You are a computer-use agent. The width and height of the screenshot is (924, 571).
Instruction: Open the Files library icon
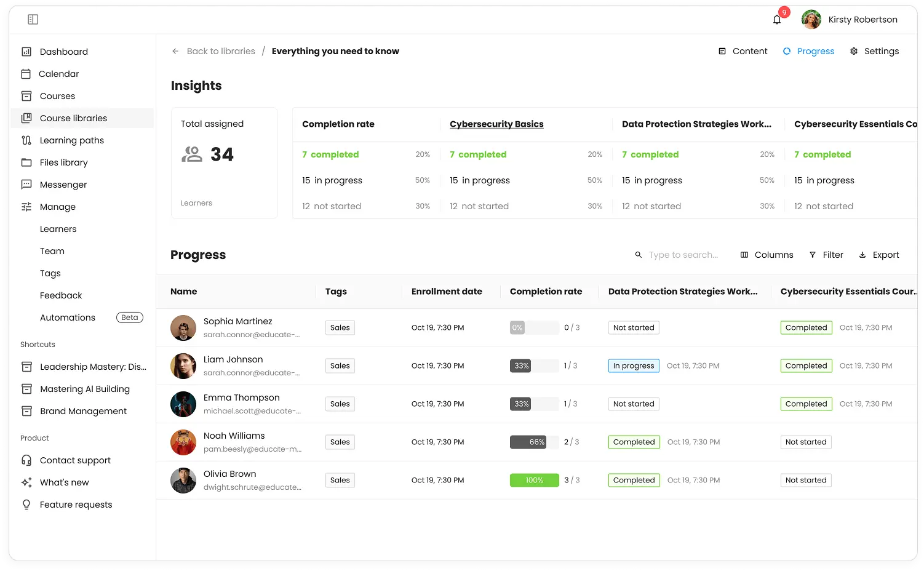(x=26, y=162)
